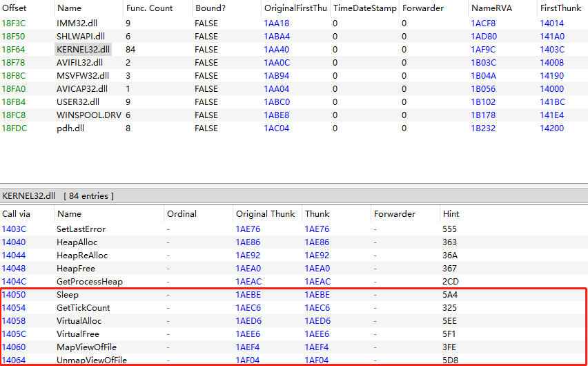Click the TimeDateStamp column header
This screenshot has height=366, width=588.
coord(364,8)
